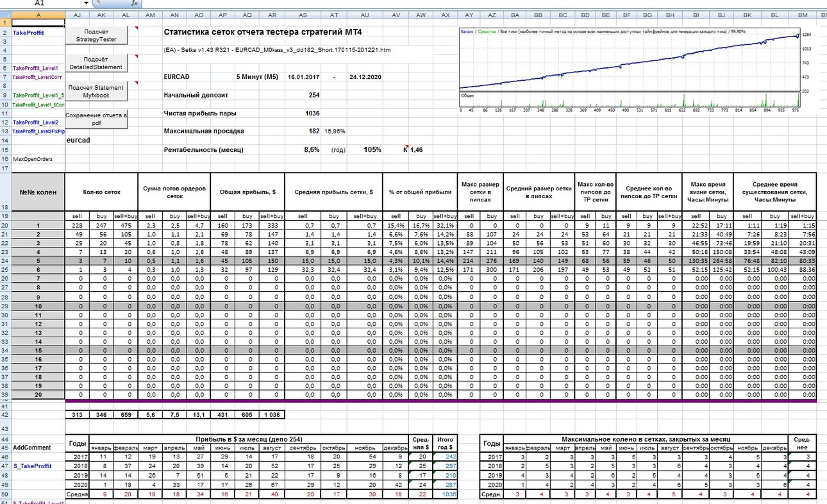827x504 pixels.
Task: Click the 15,86% drawdown percent cell
Action: (x=335, y=131)
